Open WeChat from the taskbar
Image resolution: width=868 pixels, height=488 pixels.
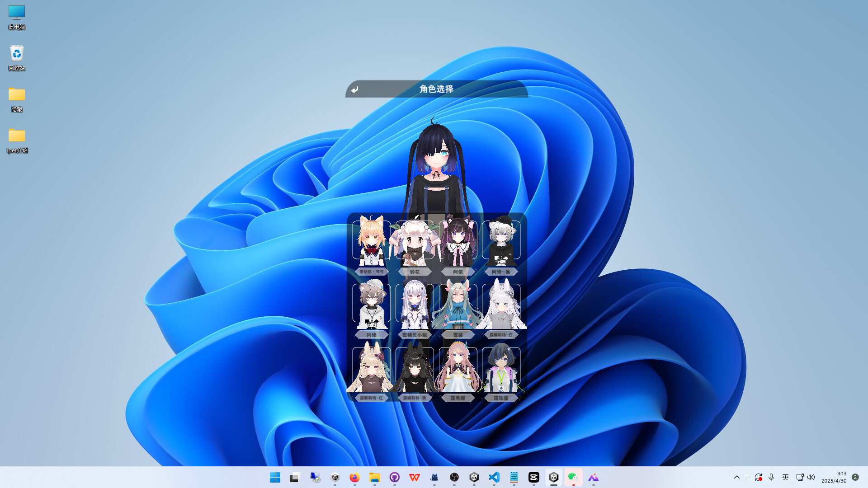[573, 478]
